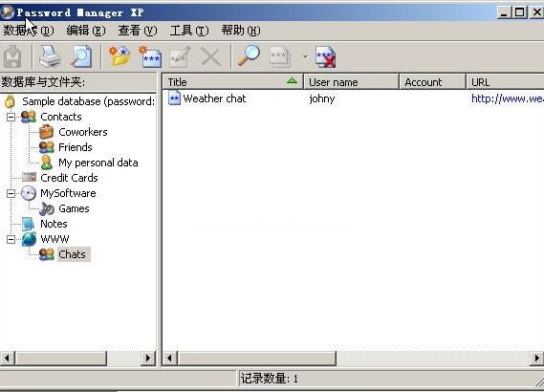The width and height of the screenshot is (544, 392).
Task: Click the Coworkers briefcase icon
Action: click(47, 132)
